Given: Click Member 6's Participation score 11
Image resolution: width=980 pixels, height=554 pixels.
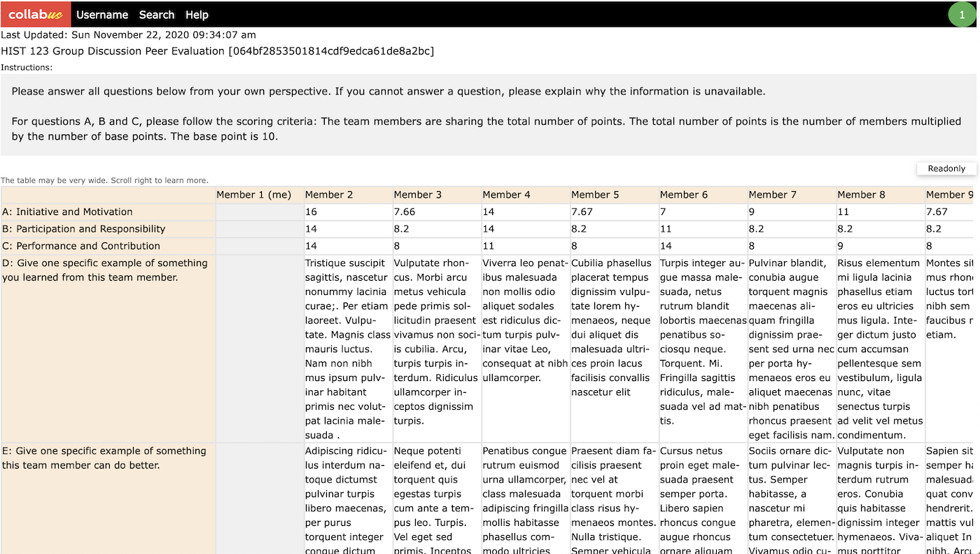Looking at the screenshot, I should click(x=703, y=229).
